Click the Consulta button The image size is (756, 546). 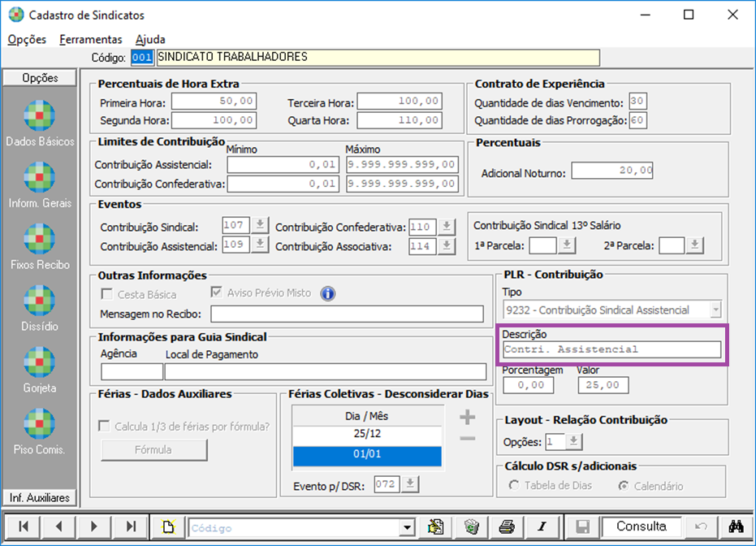coord(642,526)
